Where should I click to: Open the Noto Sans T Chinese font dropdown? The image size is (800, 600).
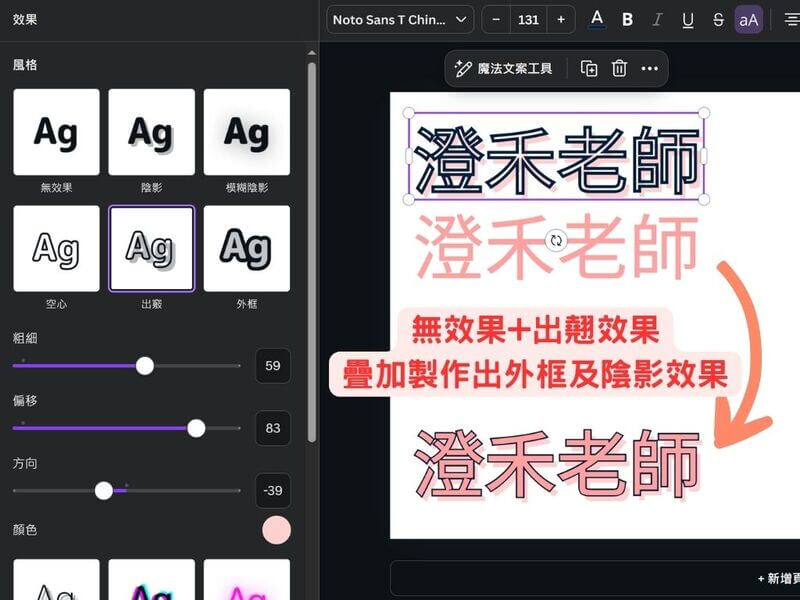400,19
